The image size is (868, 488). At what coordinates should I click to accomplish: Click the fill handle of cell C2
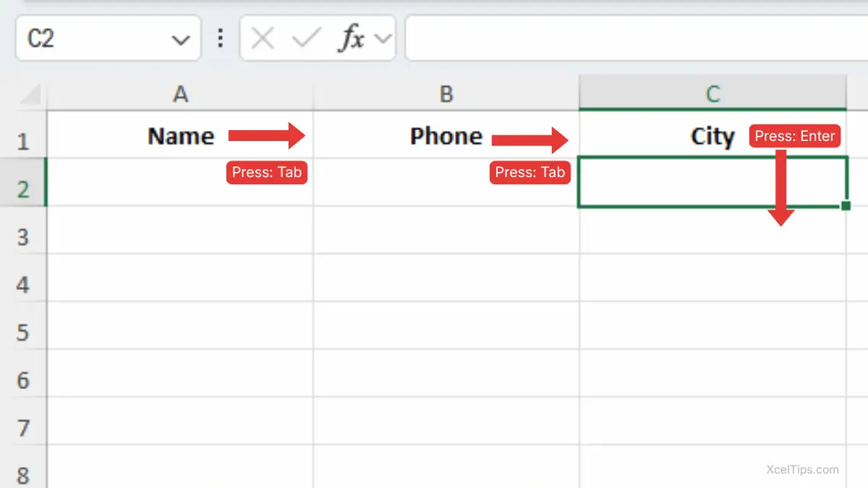(846, 206)
